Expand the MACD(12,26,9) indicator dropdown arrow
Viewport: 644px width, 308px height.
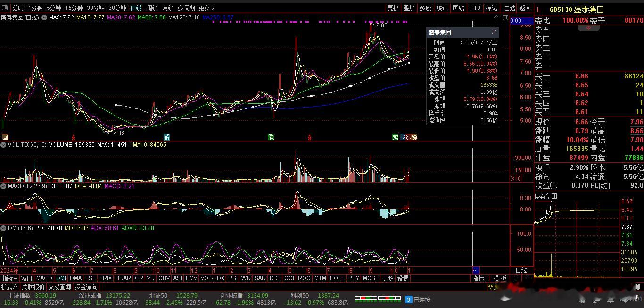tap(4, 186)
